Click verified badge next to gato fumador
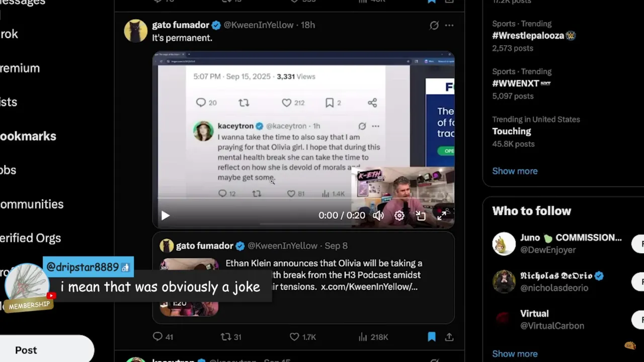This screenshot has height=362, width=644. pyautogui.click(x=216, y=25)
